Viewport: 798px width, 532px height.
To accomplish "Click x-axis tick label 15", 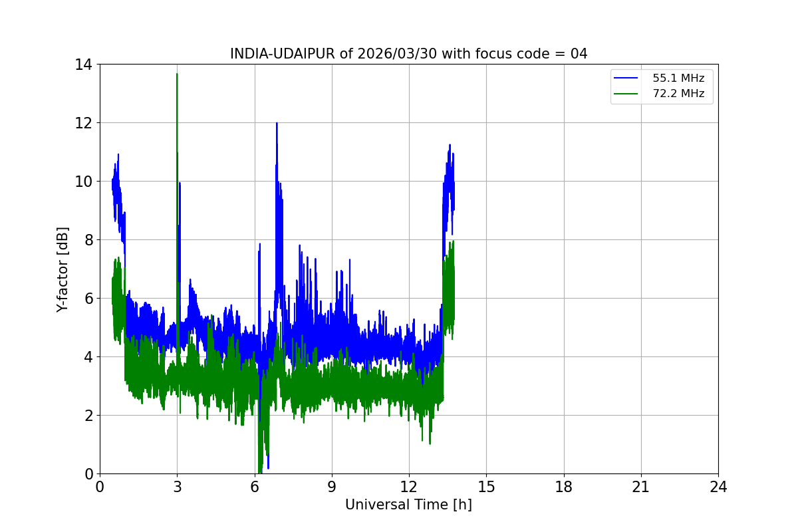I will pos(486,487).
